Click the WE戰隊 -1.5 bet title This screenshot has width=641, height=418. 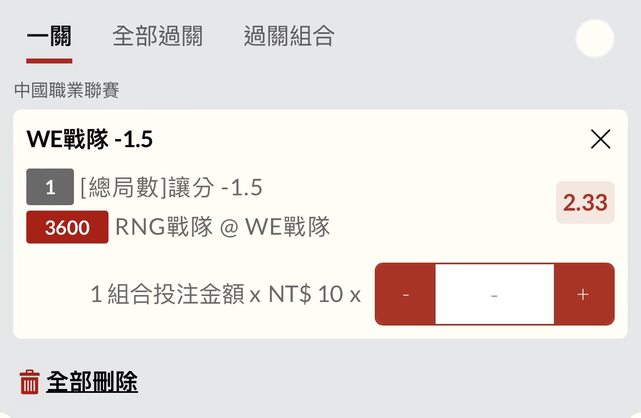click(89, 139)
